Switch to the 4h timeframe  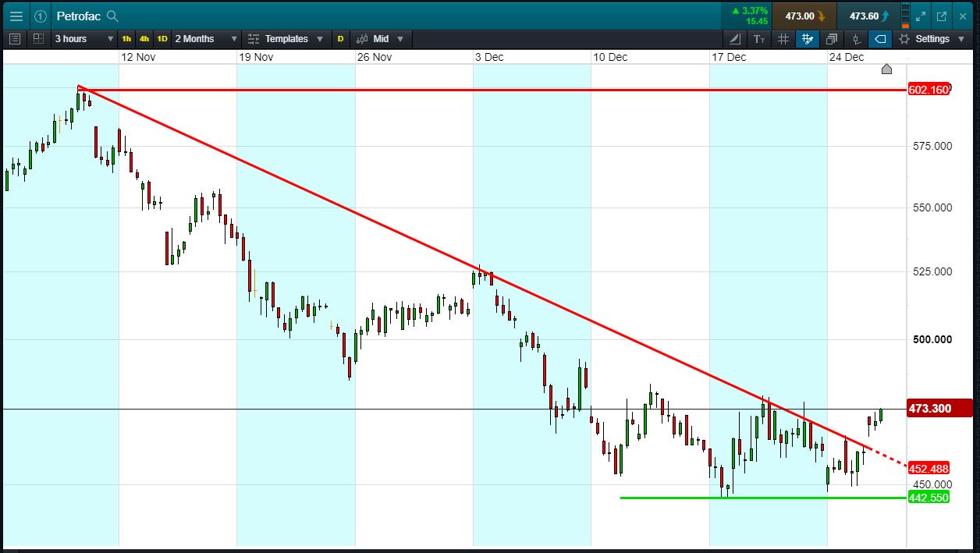click(144, 38)
